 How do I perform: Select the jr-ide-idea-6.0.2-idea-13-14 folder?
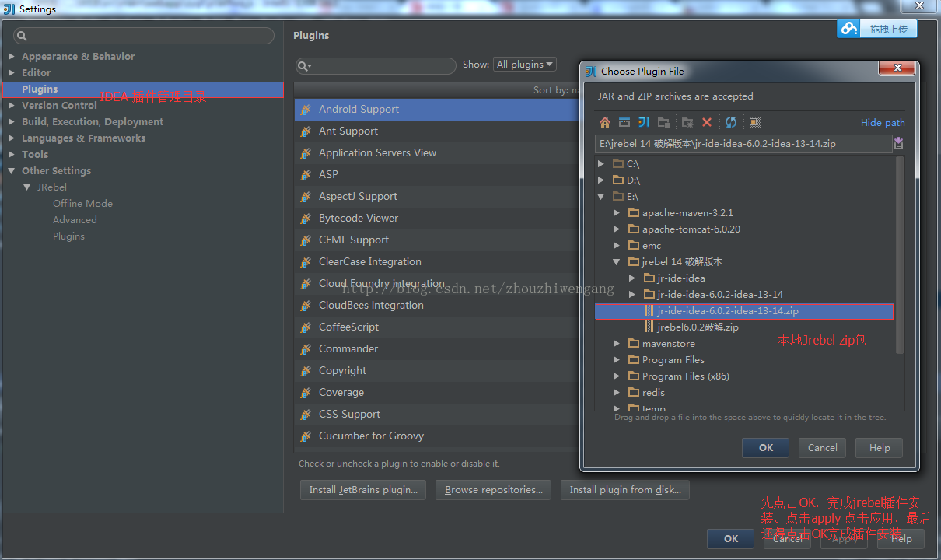720,294
